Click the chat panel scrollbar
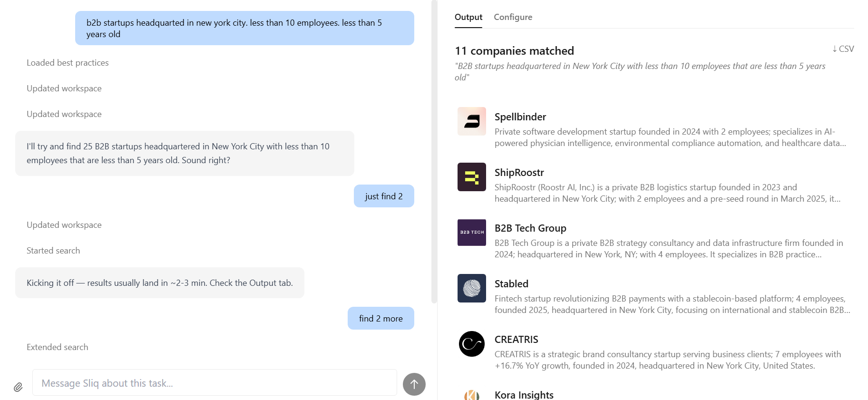 coord(434,152)
